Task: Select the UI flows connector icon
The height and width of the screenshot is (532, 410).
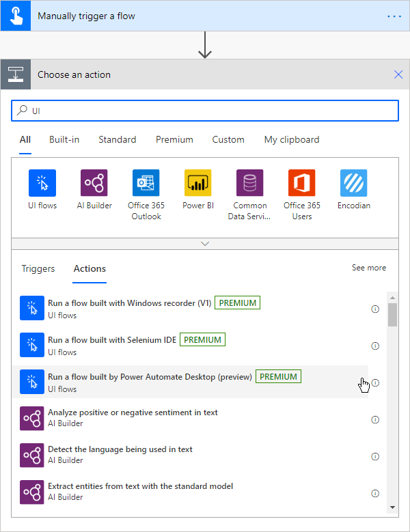Action: click(x=42, y=183)
